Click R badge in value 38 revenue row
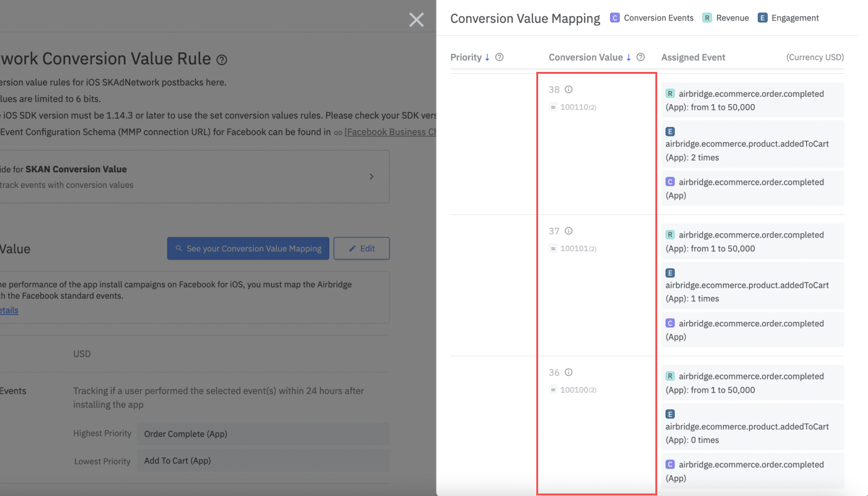 pyautogui.click(x=670, y=94)
